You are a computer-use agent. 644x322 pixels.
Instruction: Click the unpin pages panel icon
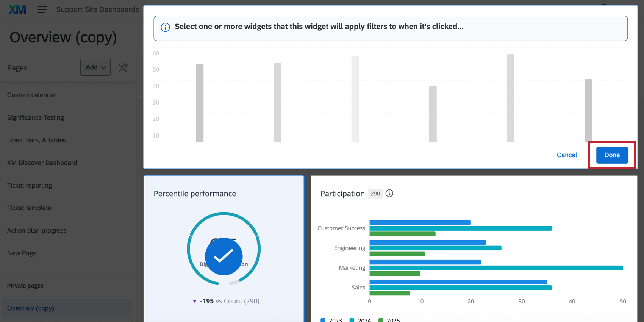[x=123, y=67]
